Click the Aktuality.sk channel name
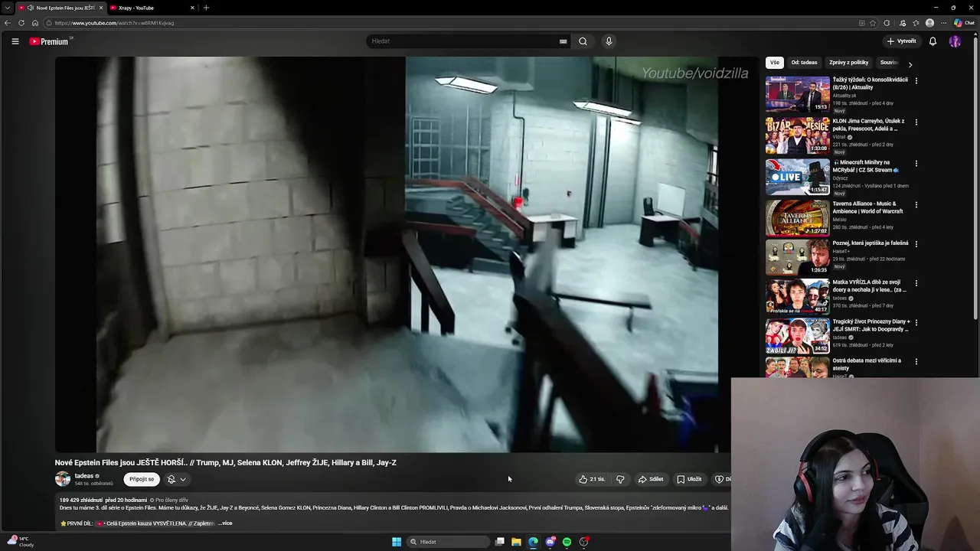This screenshot has height=551, width=980. tap(844, 96)
